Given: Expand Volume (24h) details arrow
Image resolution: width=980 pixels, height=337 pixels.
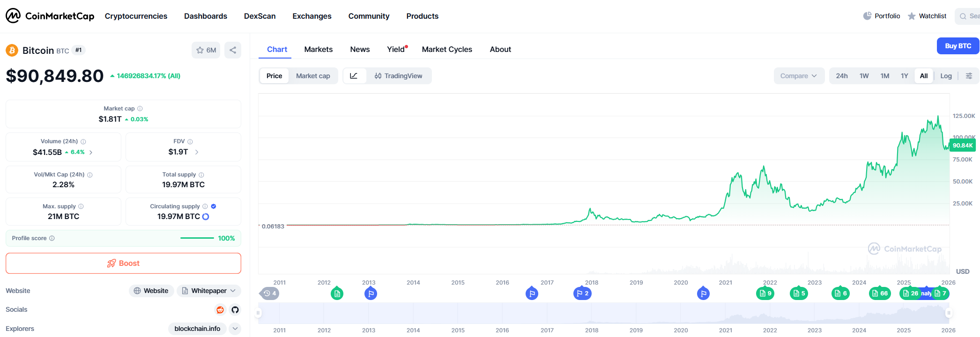Looking at the screenshot, I should [91, 153].
